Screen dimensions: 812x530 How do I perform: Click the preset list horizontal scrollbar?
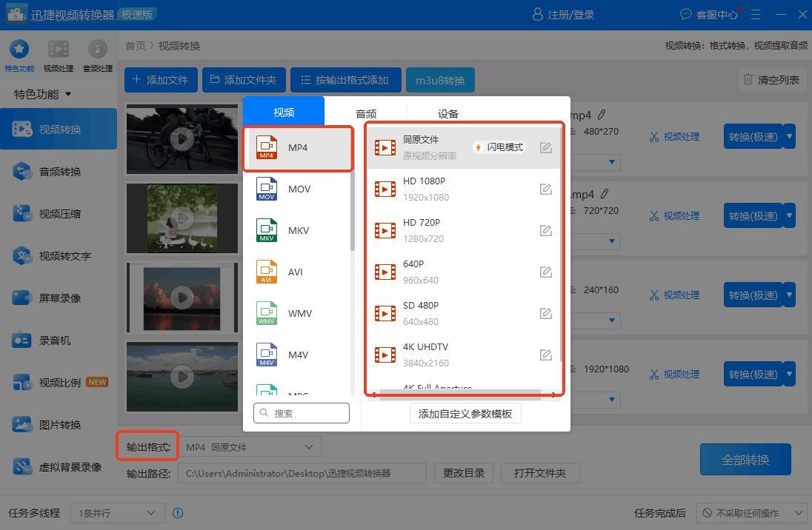point(459,395)
